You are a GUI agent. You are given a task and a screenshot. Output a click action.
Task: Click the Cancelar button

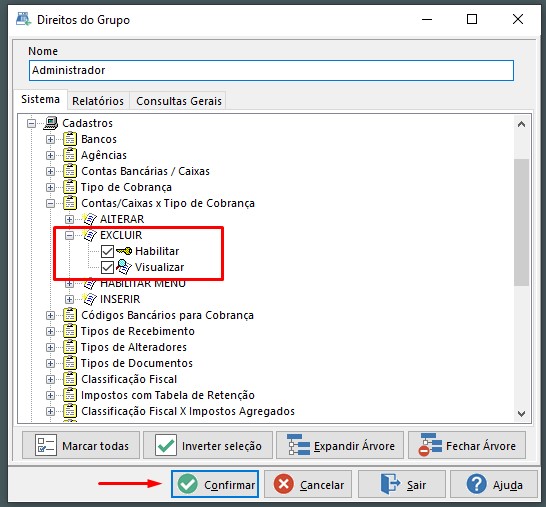pos(308,484)
